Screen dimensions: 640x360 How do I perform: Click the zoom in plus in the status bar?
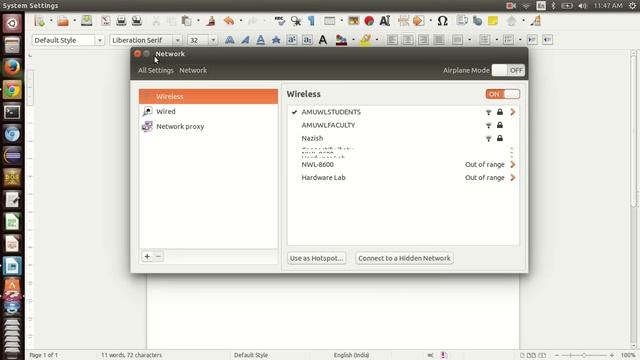tap(611, 355)
